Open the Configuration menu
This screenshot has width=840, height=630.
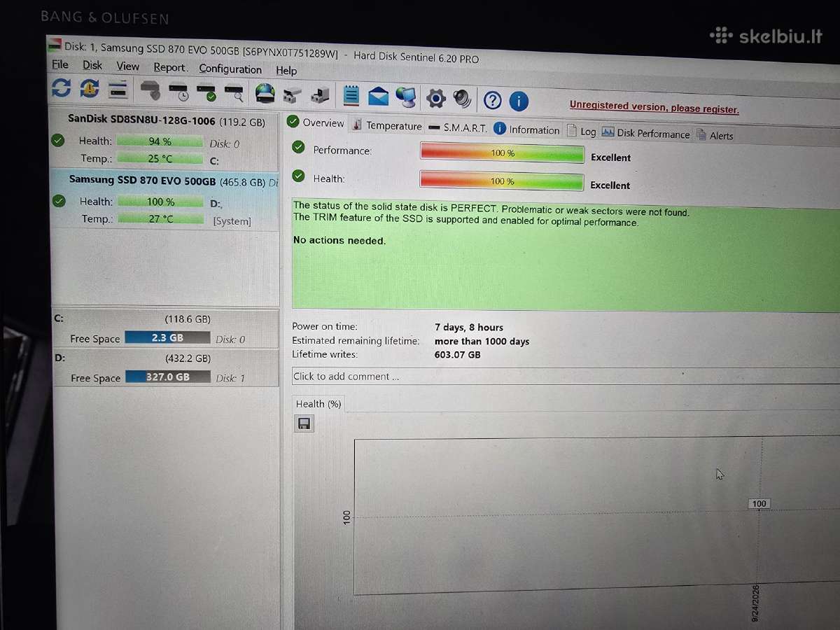click(230, 69)
